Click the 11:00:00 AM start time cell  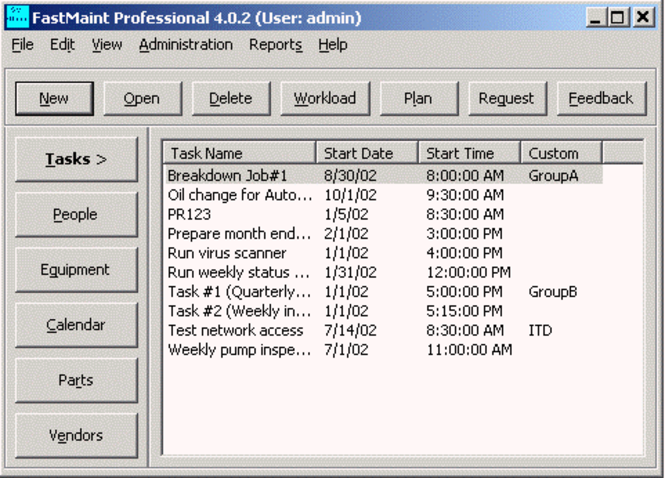point(469,350)
